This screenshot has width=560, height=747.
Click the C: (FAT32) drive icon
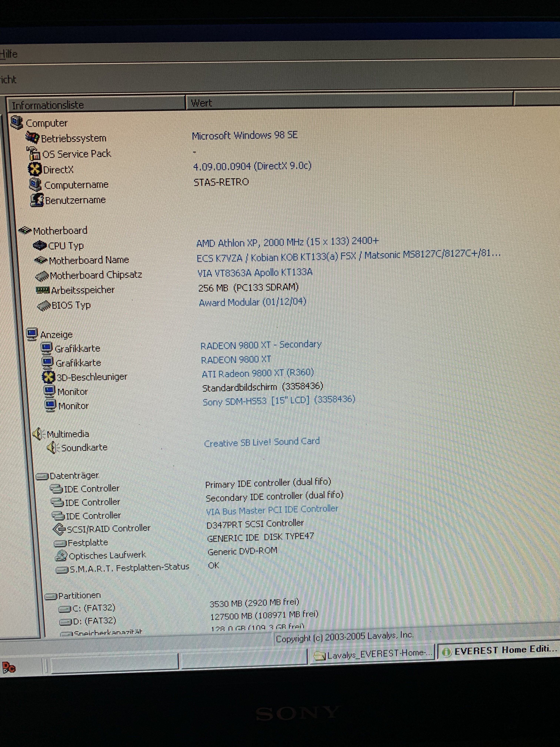point(65,609)
